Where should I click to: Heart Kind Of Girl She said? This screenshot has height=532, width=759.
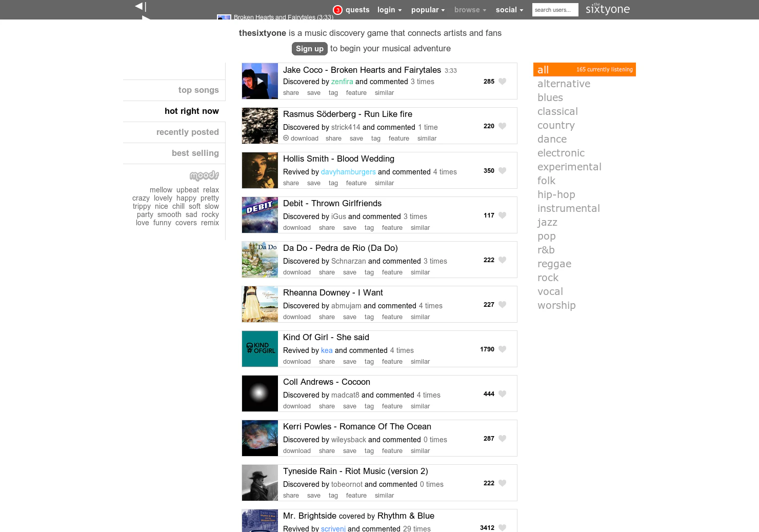[503, 349]
